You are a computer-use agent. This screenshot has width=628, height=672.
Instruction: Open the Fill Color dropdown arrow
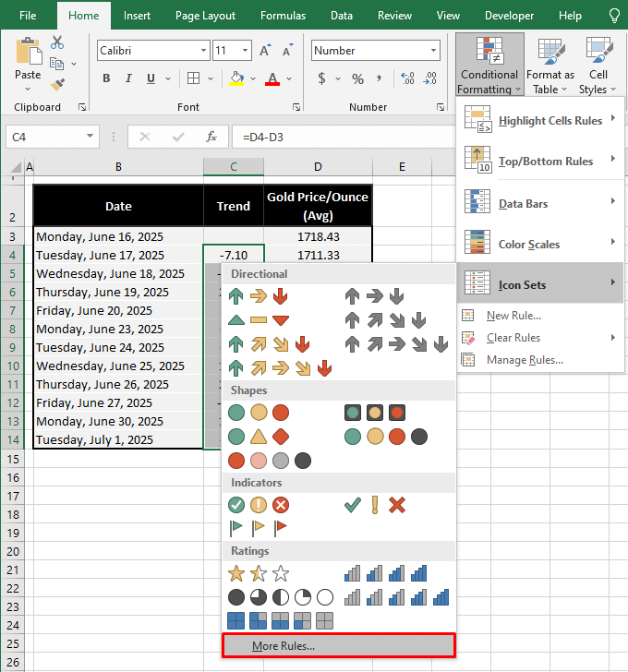[x=253, y=78]
